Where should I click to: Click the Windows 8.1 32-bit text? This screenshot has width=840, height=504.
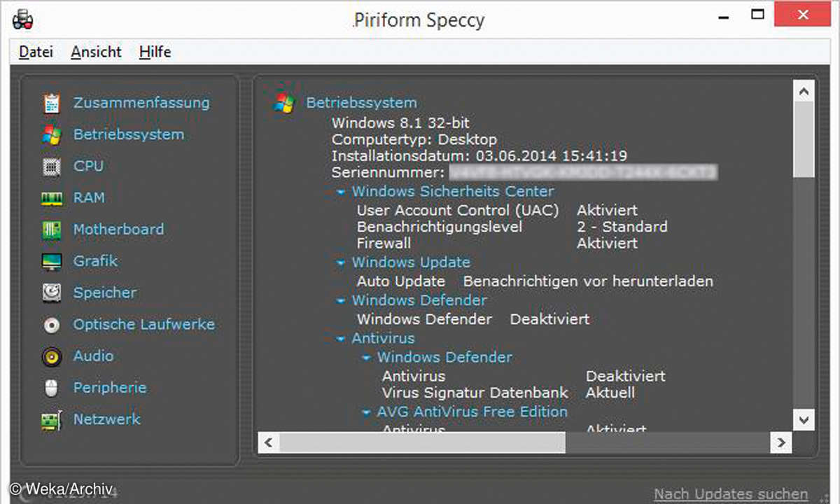[400, 123]
